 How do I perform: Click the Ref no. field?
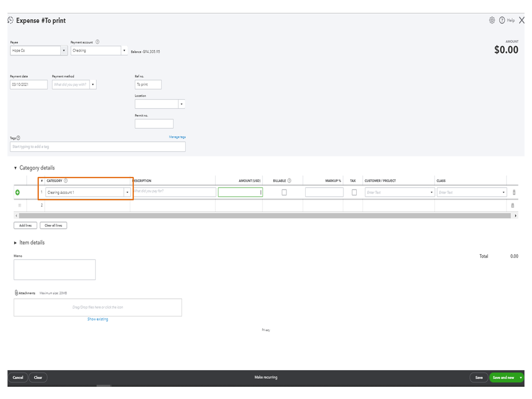tap(148, 85)
